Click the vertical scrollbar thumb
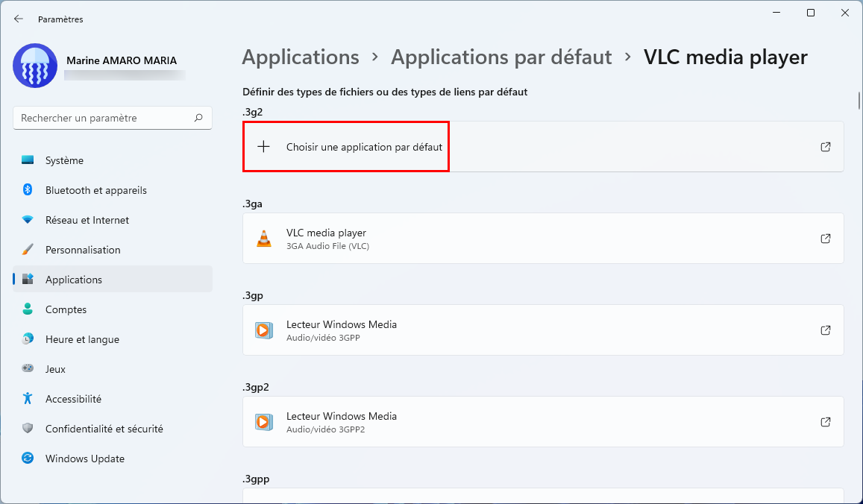The height and width of the screenshot is (504, 863). click(x=859, y=101)
